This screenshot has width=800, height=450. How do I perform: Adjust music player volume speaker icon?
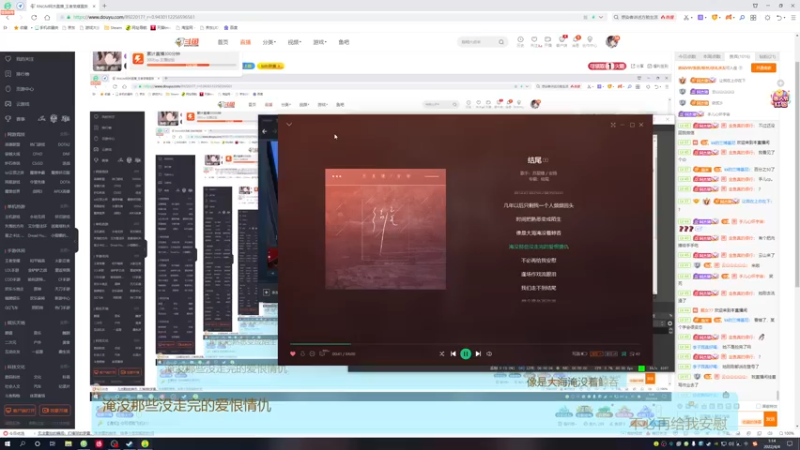pyautogui.click(x=489, y=354)
